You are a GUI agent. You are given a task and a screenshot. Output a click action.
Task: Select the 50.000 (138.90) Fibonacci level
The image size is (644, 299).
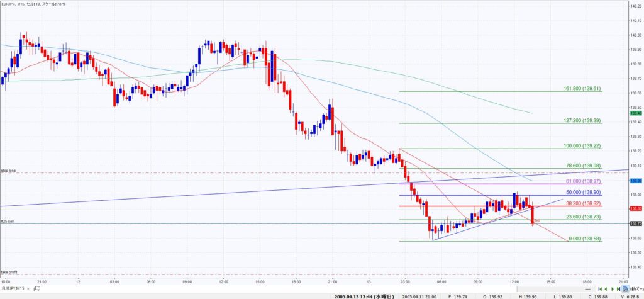click(583, 191)
